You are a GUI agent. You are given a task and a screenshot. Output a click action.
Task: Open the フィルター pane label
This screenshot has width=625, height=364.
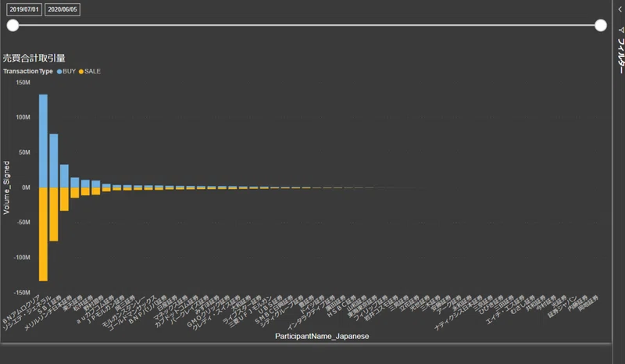coord(620,55)
